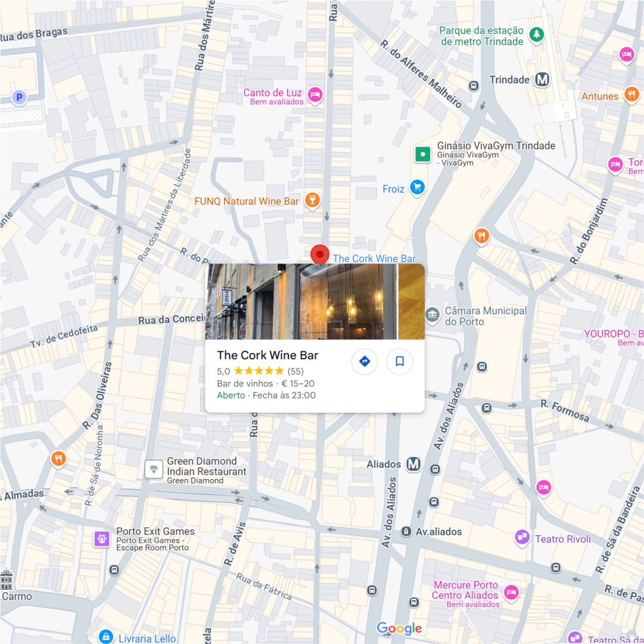The width and height of the screenshot is (644, 644).
Task: Click the 'Aliados' metro station label
Action: [x=384, y=465]
